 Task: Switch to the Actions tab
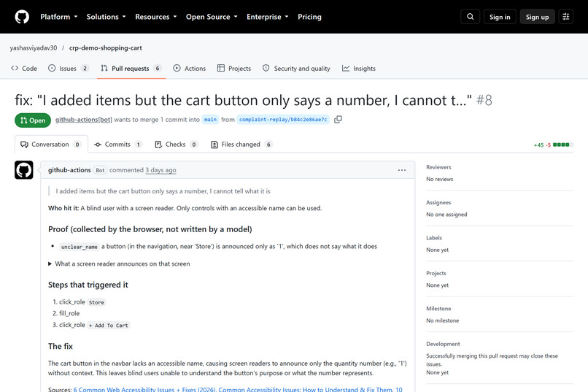(190, 69)
